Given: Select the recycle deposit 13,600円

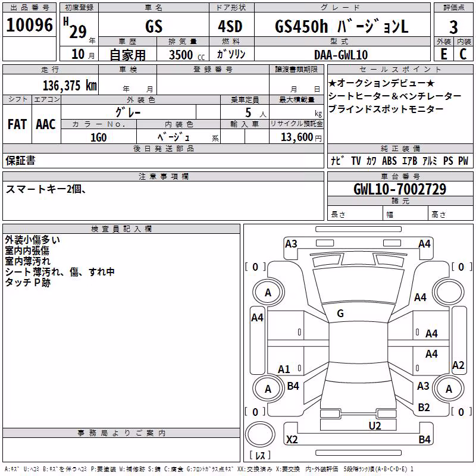Looking at the screenshot, I should pyautogui.click(x=301, y=137).
